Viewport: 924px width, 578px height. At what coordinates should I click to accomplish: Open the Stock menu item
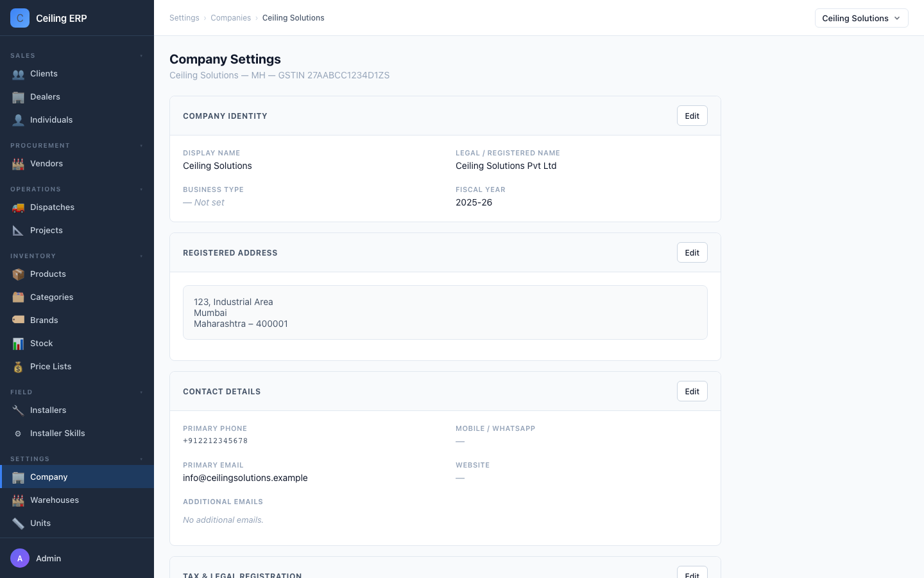tap(77, 344)
